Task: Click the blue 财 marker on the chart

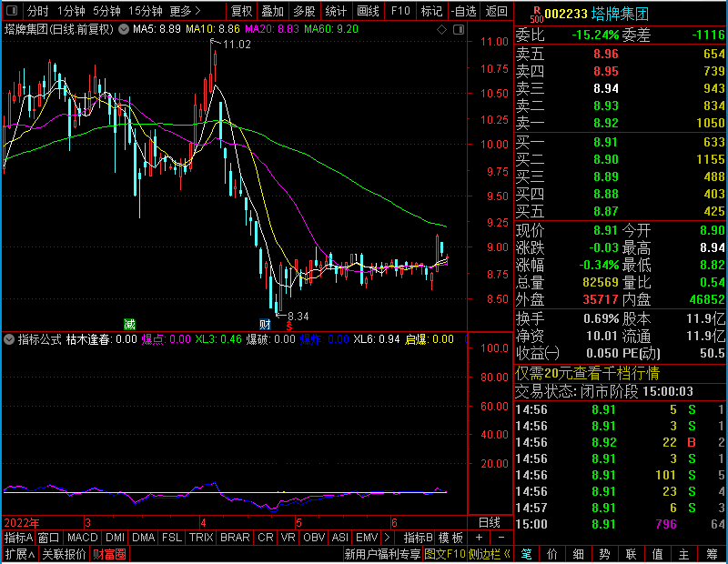Action: (265, 324)
